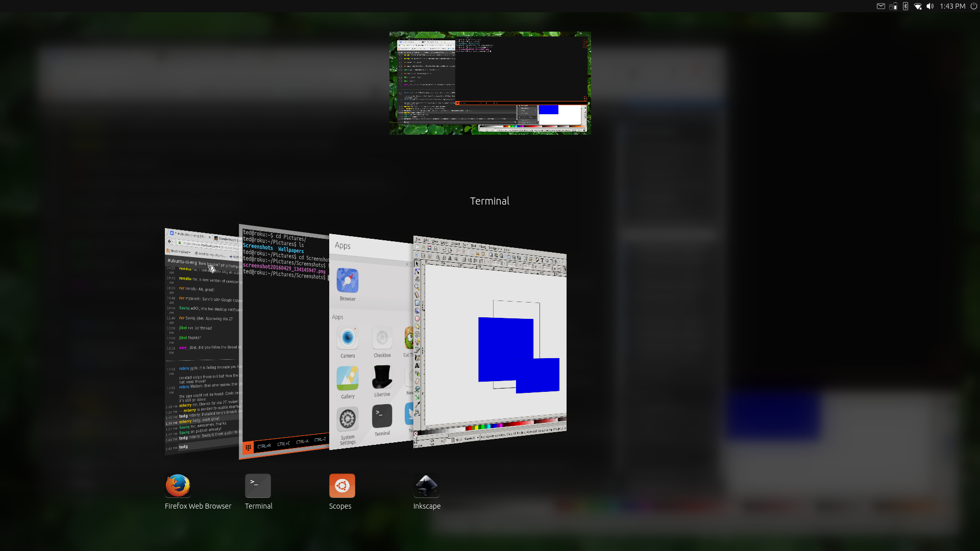980x551 pixels.
Task: Open the messaging envelope indicator
Action: tap(880, 6)
